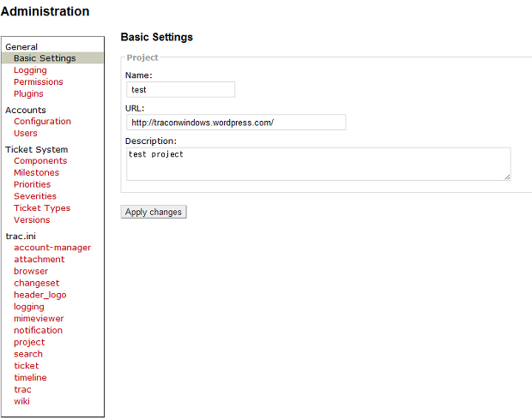Open Components in Ticket System

pyautogui.click(x=40, y=161)
